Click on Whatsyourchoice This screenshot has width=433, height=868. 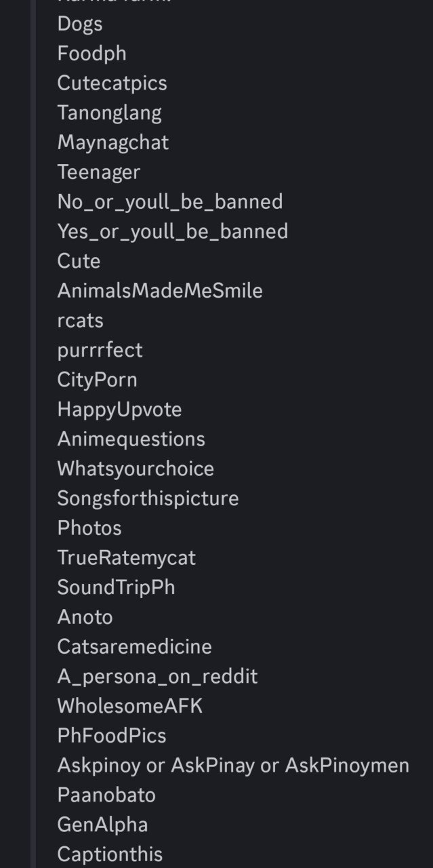[x=136, y=469]
